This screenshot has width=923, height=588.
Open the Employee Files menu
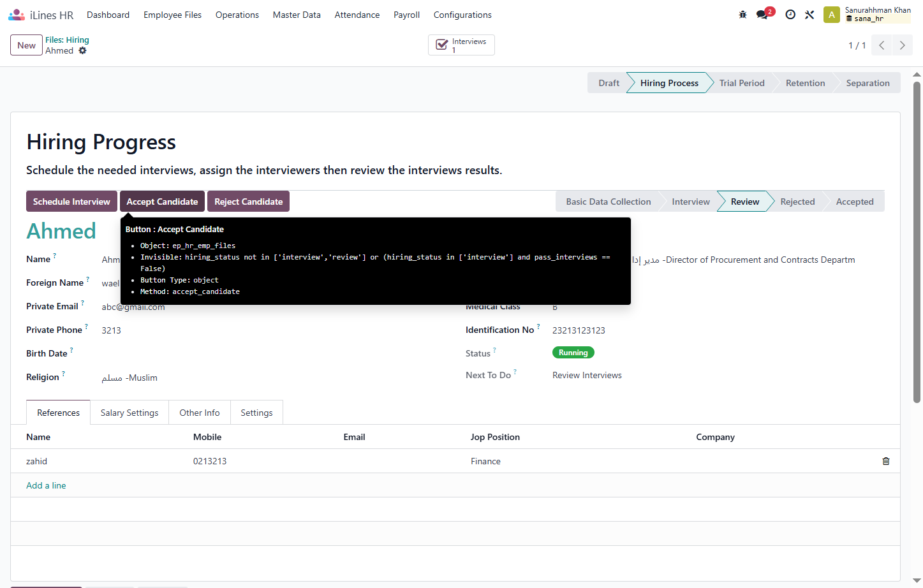click(x=172, y=15)
